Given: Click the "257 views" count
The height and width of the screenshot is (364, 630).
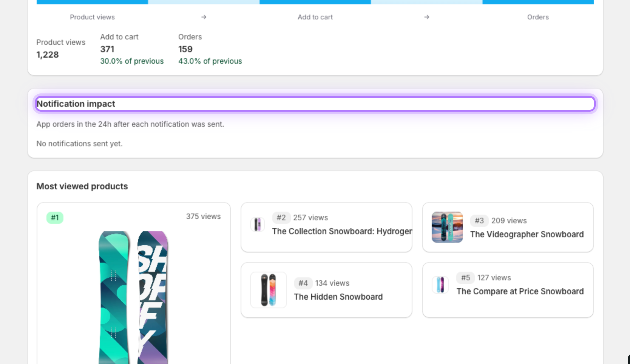Looking at the screenshot, I should pos(310,217).
